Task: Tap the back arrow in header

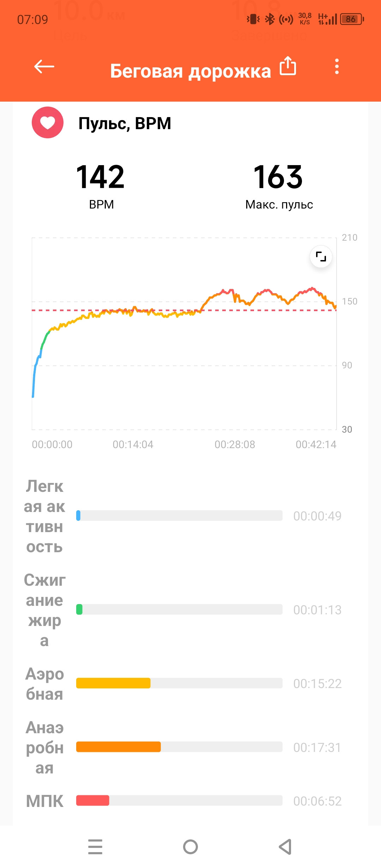Action: (44, 66)
